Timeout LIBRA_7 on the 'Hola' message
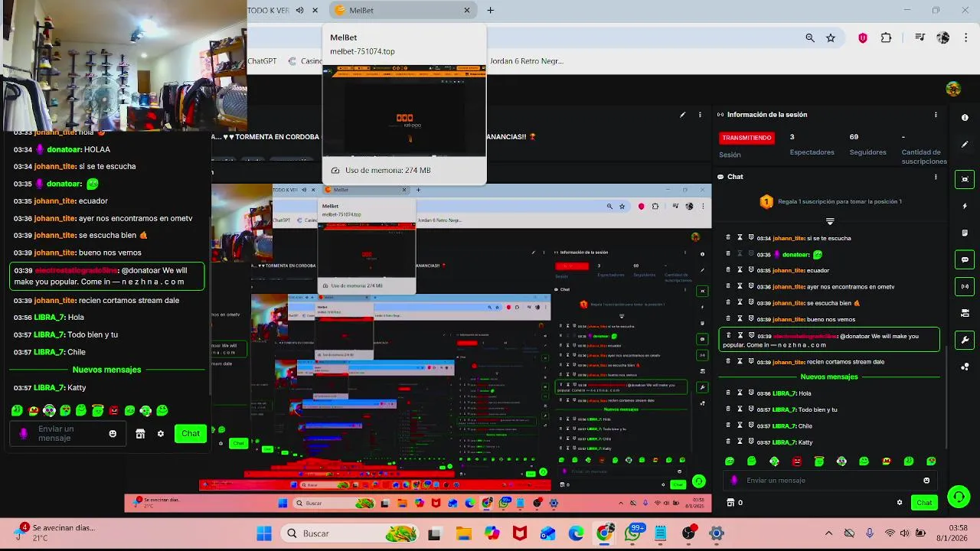The width and height of the screenshot is (980, 551). [x=740, y=393]
